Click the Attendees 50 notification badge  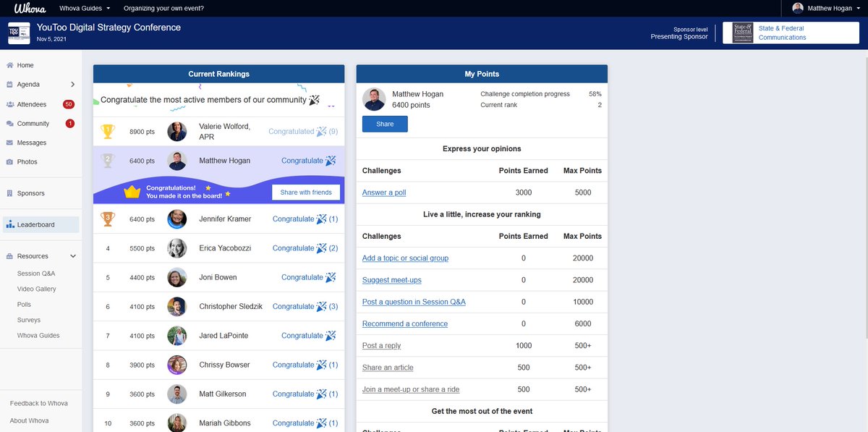[x=69, y=104]
